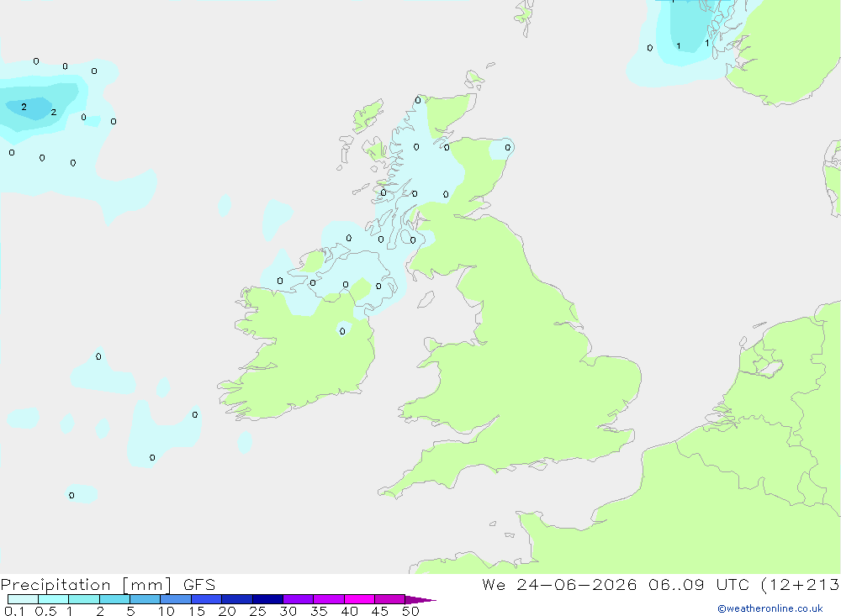Viewport: 841px width, 616px height.
Task: Select the 45–50 mm legend color box
Action: tap(389, 599)
